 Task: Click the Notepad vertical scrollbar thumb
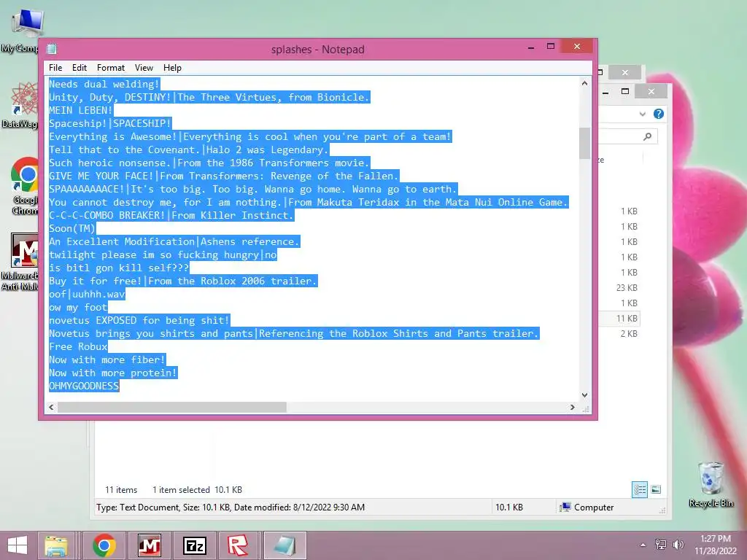coord(584,143)
